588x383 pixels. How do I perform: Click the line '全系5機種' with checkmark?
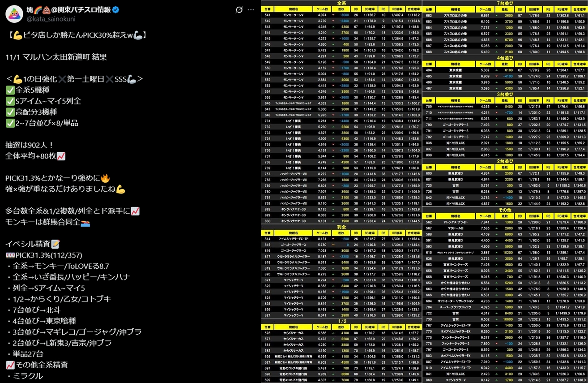pos(28,90)
